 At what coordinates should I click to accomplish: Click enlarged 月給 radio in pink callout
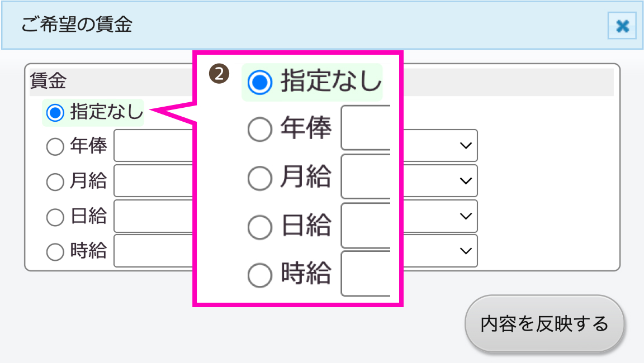(259, 178)
